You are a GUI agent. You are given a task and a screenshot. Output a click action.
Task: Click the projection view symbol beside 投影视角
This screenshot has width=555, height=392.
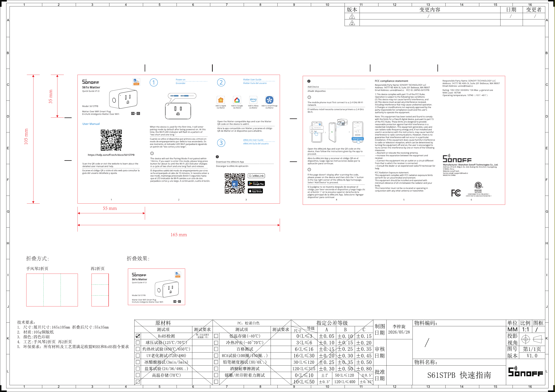532,339
